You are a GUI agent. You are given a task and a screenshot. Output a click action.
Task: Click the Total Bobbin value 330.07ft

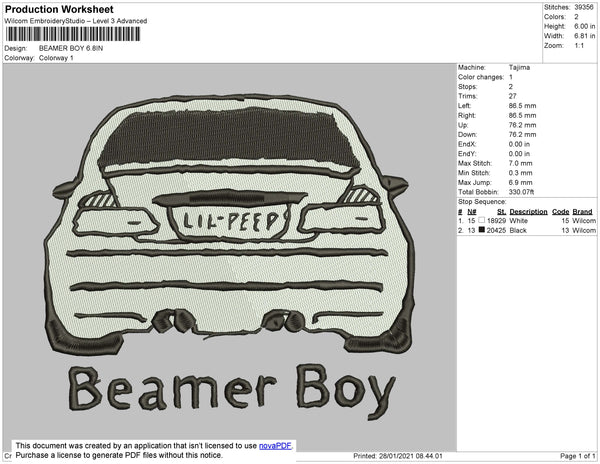[522, 192]
